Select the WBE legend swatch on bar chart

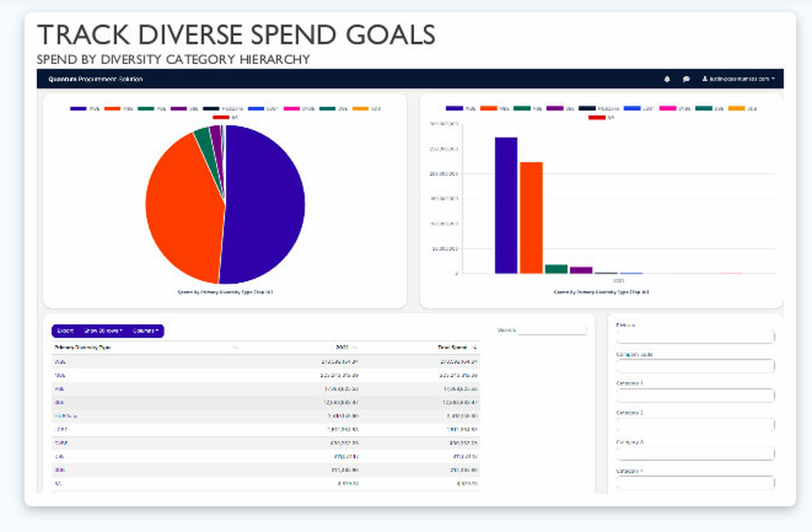(522, 107)
